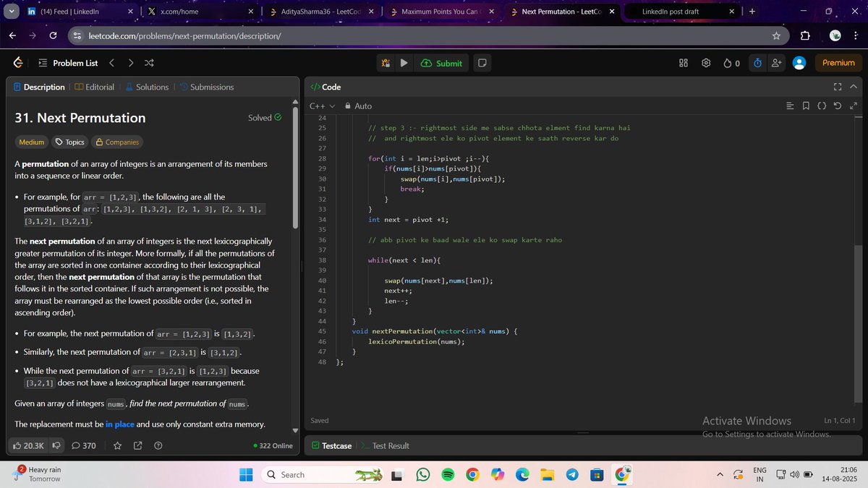This screenshot has height=488, width=868.
Task: Submit the solution
Action: click(441, 63)
